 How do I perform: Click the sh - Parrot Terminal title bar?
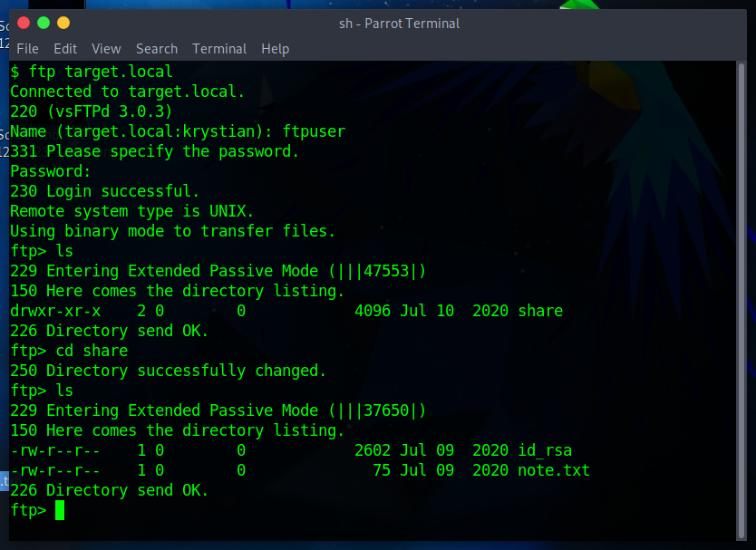click(x=399, y=24)
